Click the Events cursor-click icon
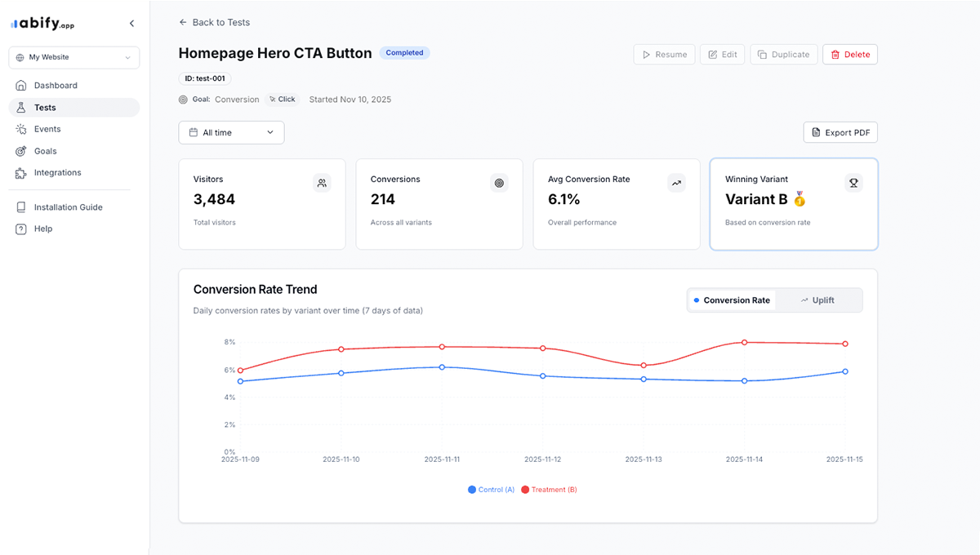Image resolution: width=980 pixels, height=555 pixels. click(21, 129)
